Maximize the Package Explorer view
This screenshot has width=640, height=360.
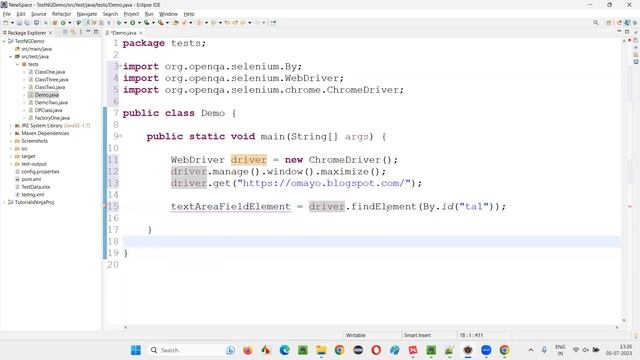96,32
